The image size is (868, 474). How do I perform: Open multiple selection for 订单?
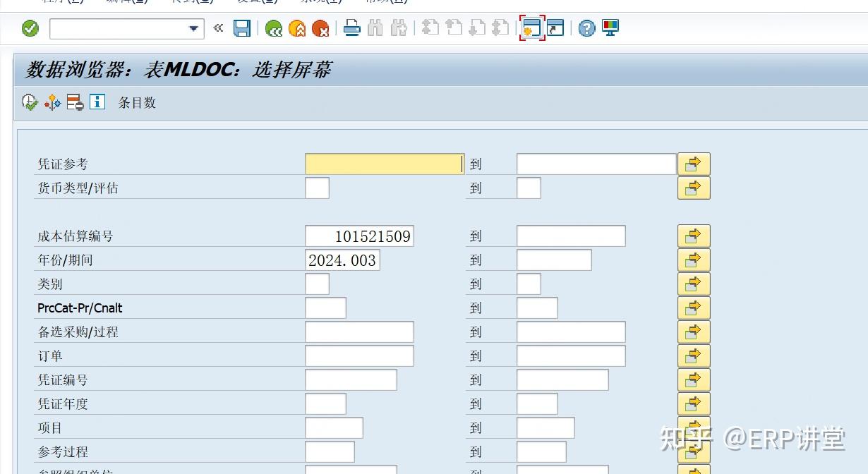(x=694, y=355)
